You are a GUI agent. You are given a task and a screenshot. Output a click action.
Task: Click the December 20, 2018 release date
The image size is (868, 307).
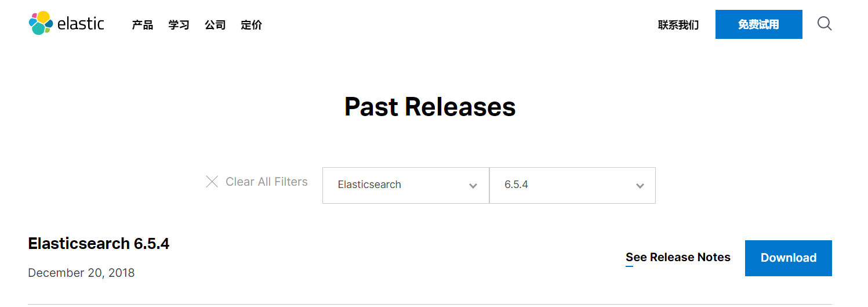coord(81,273)
